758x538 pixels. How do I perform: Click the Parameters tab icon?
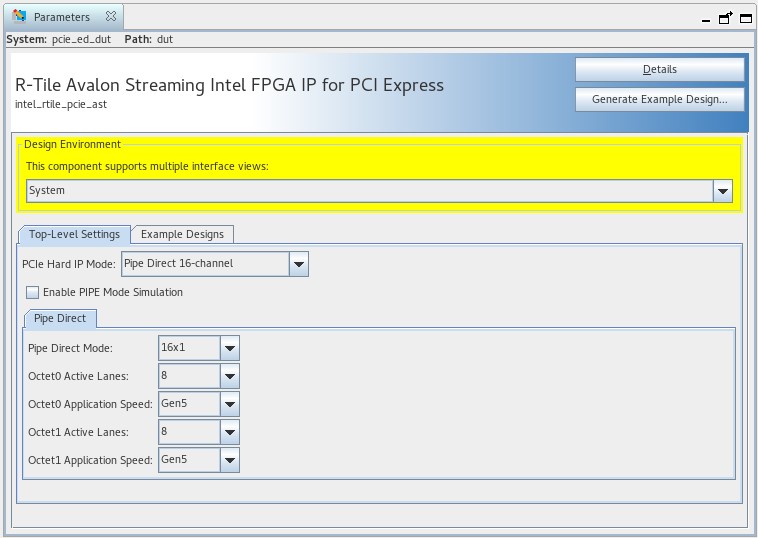click(19, 17)
